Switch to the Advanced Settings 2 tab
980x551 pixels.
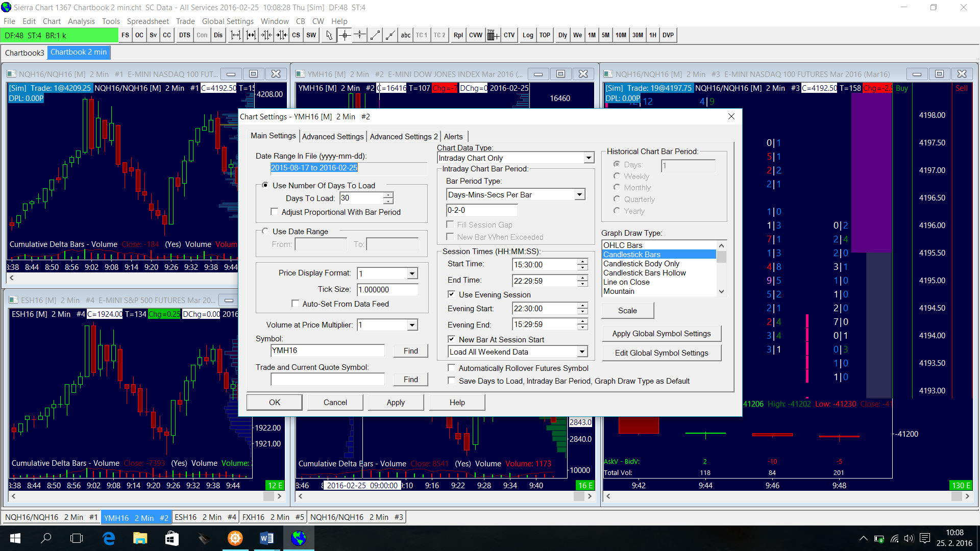403,137
